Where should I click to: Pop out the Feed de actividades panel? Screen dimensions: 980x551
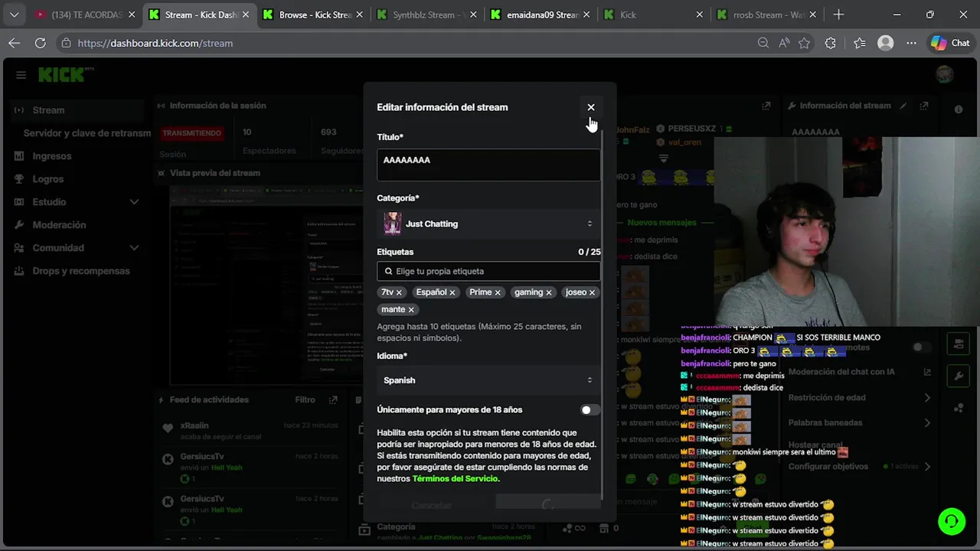pos(333,400)
